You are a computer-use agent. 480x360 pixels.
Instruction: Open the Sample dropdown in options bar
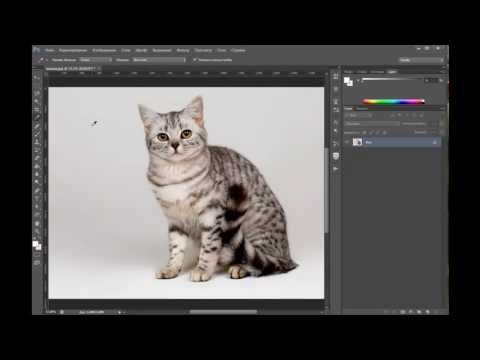tap(159, 60)
